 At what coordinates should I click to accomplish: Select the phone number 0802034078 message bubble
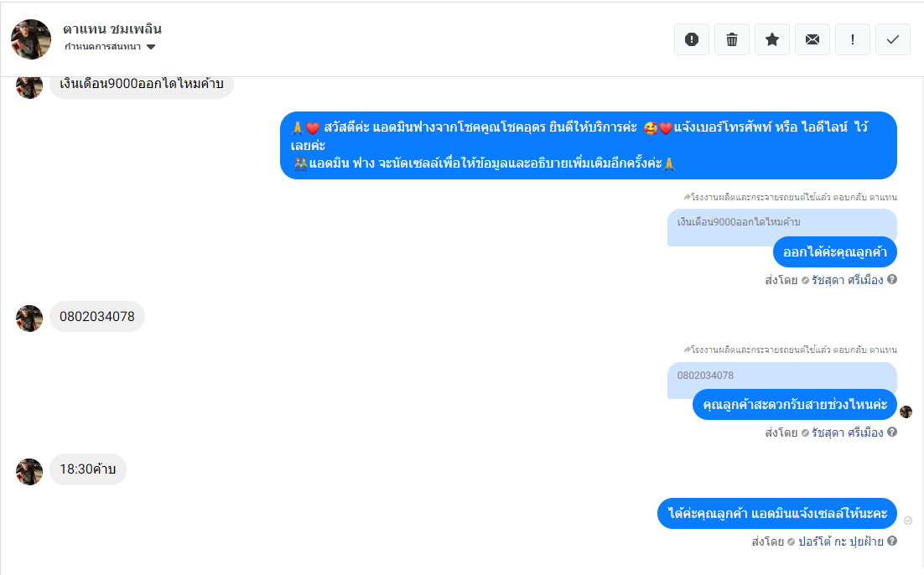[97, 316]
